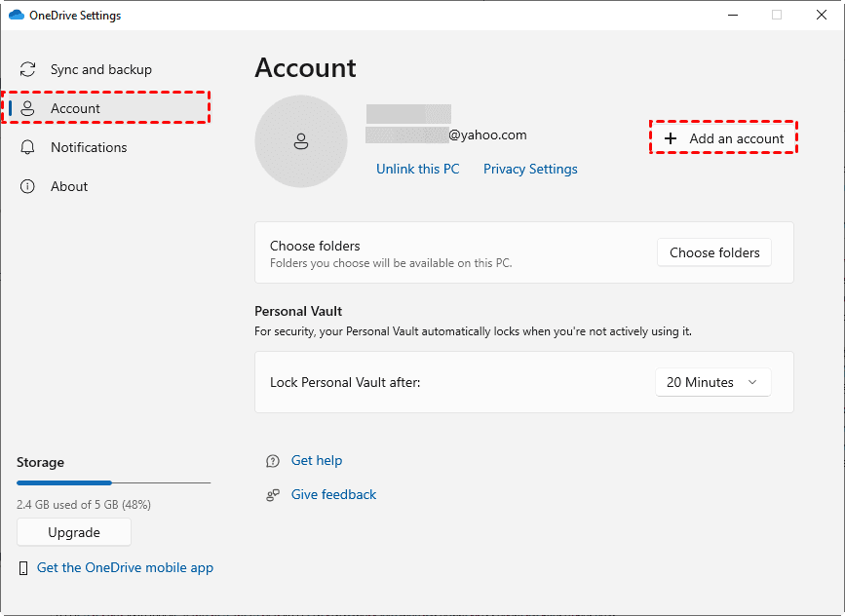Switch to the Notifications tab
The width and height of the screenshot is (845, 616).
tap(89, 147)
